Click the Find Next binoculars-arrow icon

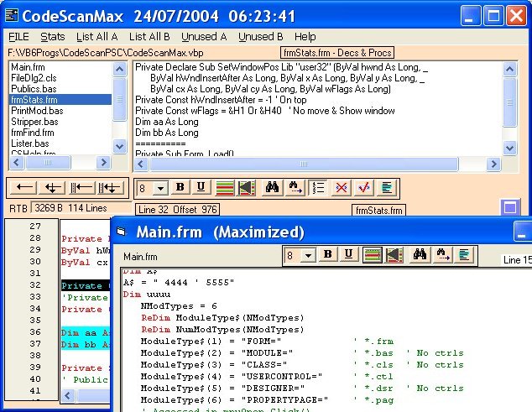295,188
